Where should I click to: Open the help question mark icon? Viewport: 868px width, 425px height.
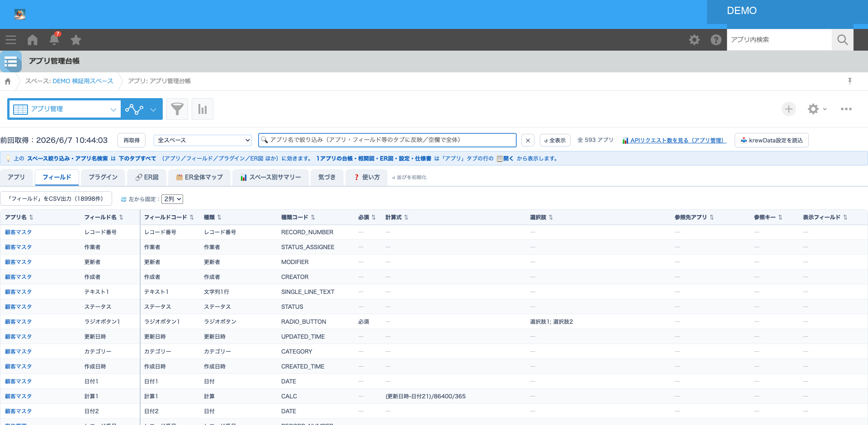(x=716, y=40)
